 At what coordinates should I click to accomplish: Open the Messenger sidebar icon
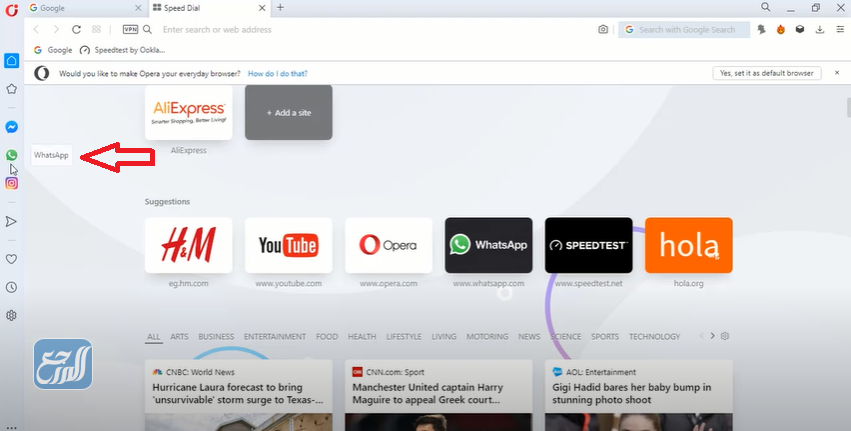11,127
